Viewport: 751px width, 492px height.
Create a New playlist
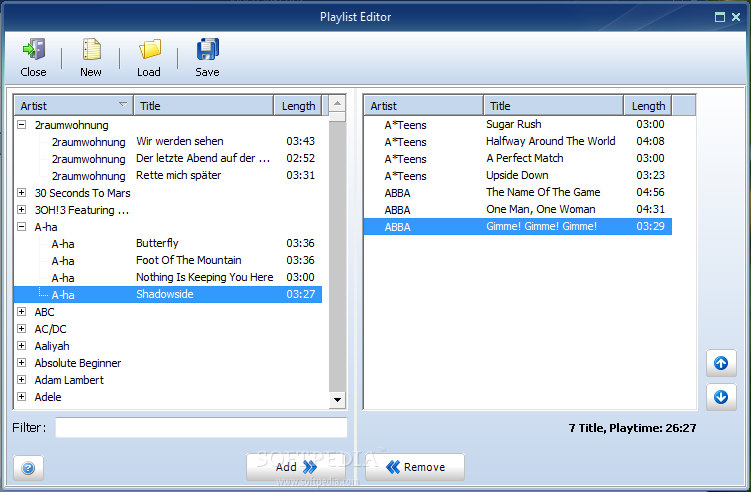click(91, 57)
